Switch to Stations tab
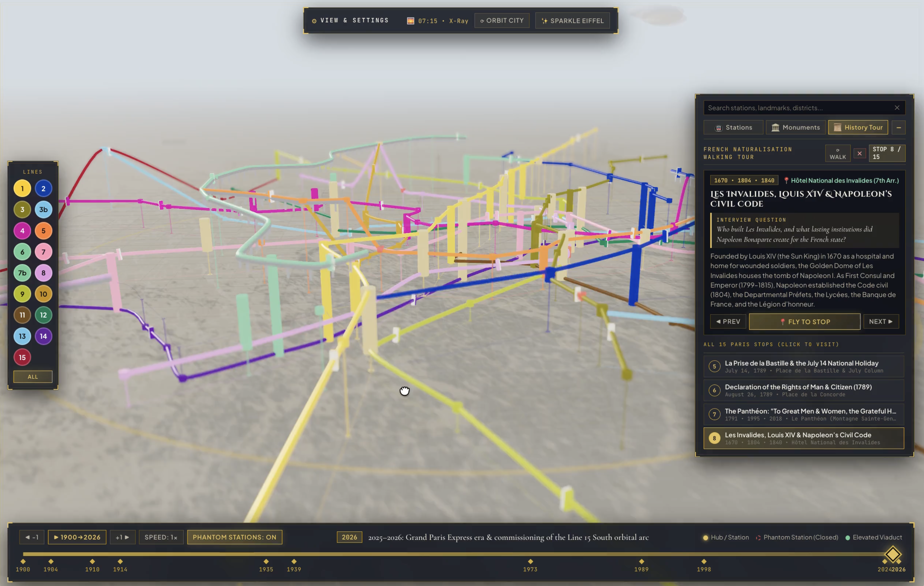Screen dimensions: 924x586 tap(733, 127)
